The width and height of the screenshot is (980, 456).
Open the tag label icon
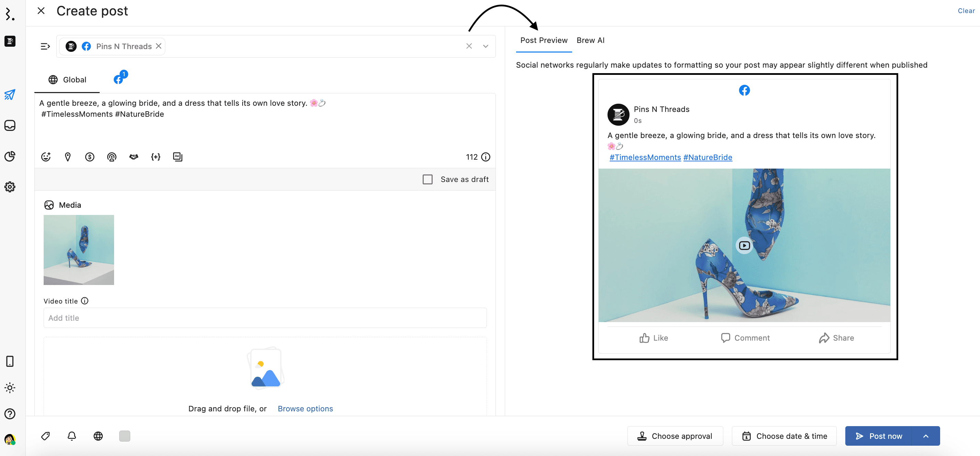[45, 436]
